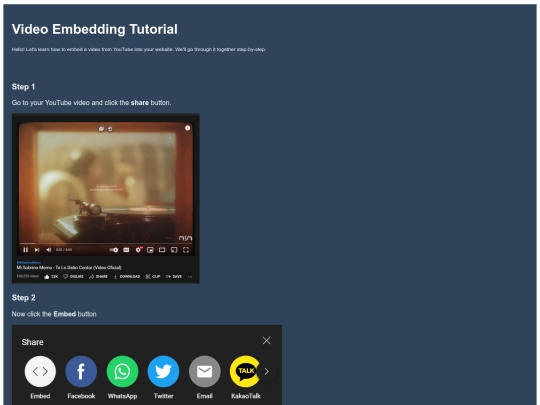Click the bold word 'Embed' in Step 2
This screenshot has height=405, width=540.
click(64, 314)
